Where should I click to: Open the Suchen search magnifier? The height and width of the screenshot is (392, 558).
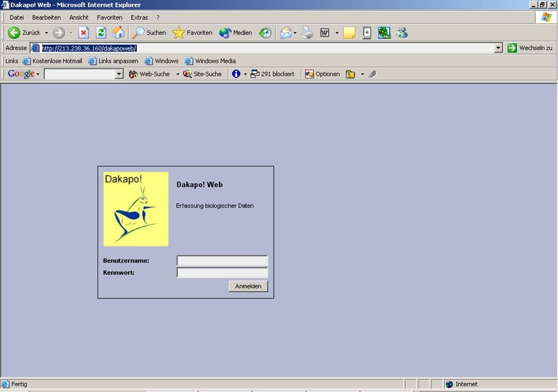[149, 33]
